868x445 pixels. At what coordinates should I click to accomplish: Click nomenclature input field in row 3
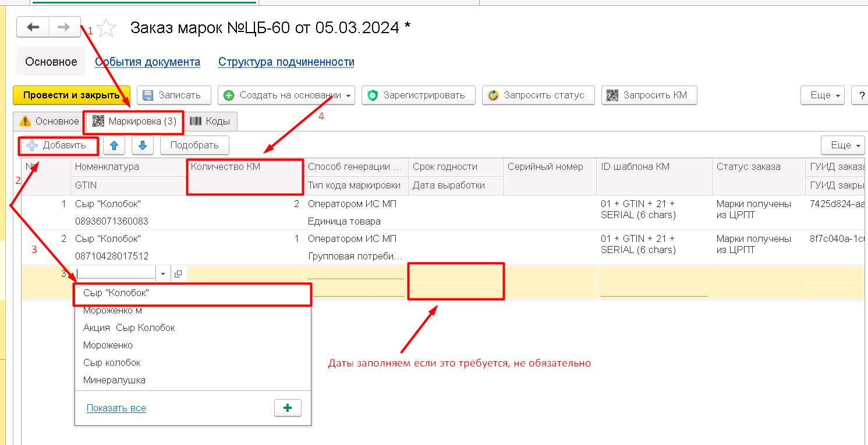point(115,273)
